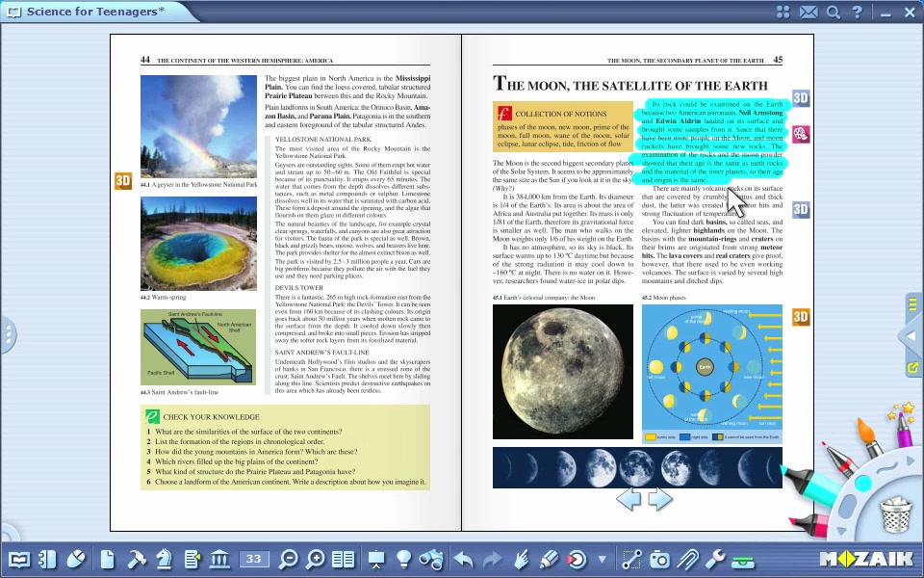Click the lightbulb icon in toolbar

pyautogui.click(x=403, y=559)
